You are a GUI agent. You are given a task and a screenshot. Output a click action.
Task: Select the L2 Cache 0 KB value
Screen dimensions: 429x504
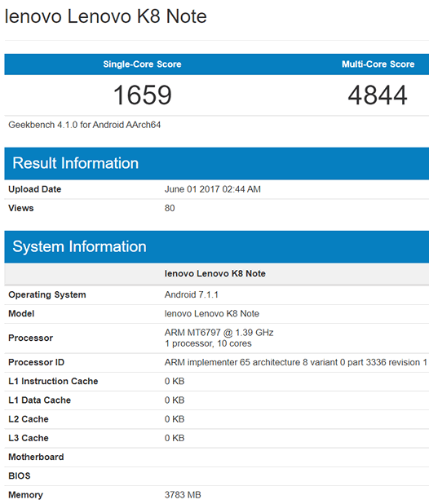click(x=175, y=419)
